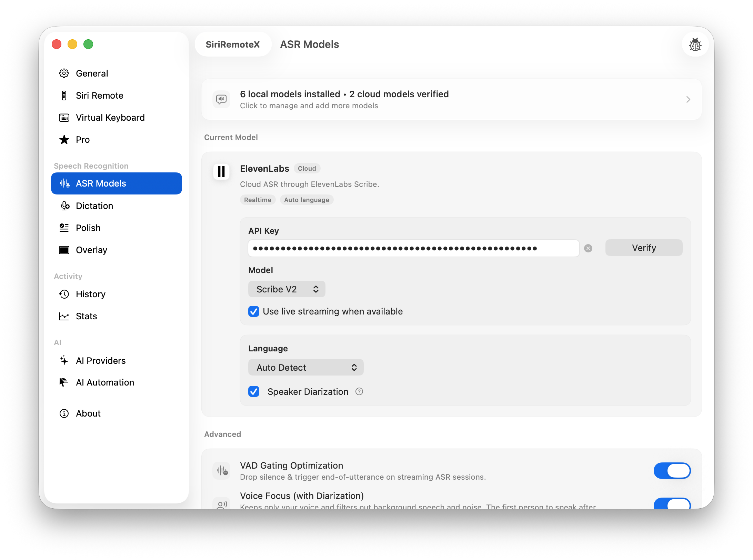Image resolution: width=753 pixels, height=560 pixels.
Task: Click the Stats chart icon
Action: pyautogui.click(x=64, y=316)
